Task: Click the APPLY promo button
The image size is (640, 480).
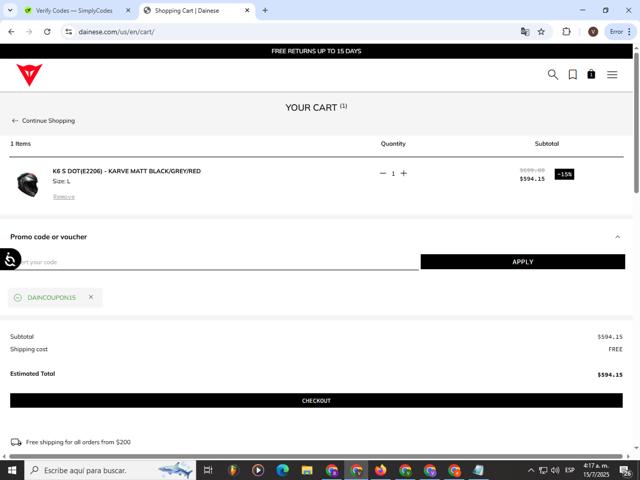Action: pos(522,262)
